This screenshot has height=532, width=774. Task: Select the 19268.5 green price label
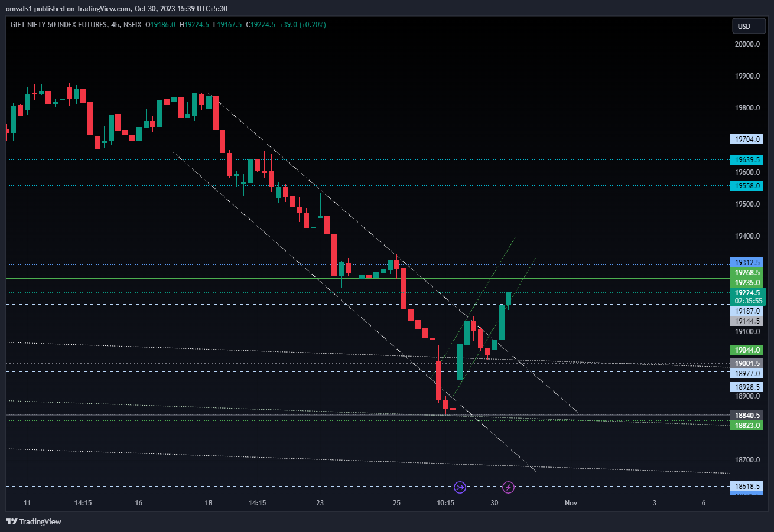click(747, 273)
